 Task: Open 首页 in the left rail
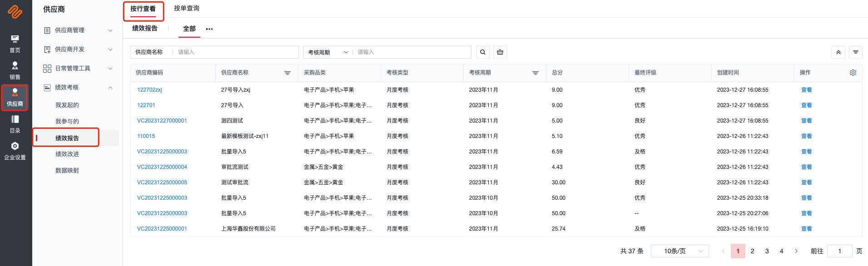click(15, 44)
